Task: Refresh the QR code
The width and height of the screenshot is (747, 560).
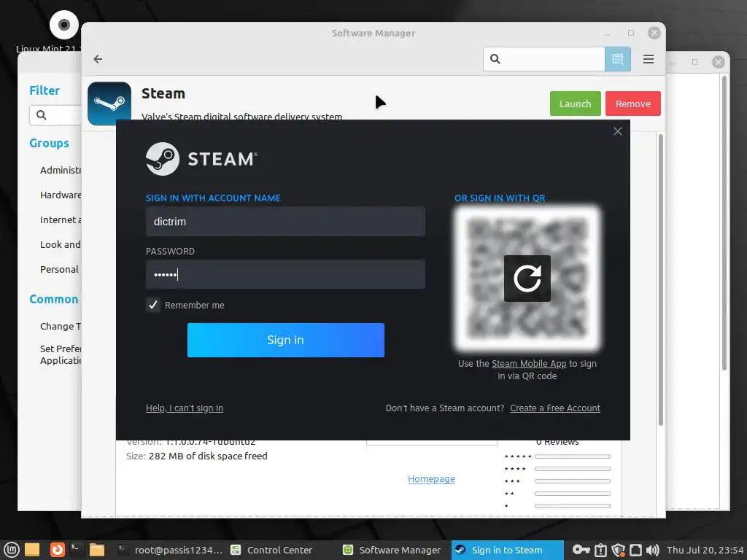Action: click(527, 279)
